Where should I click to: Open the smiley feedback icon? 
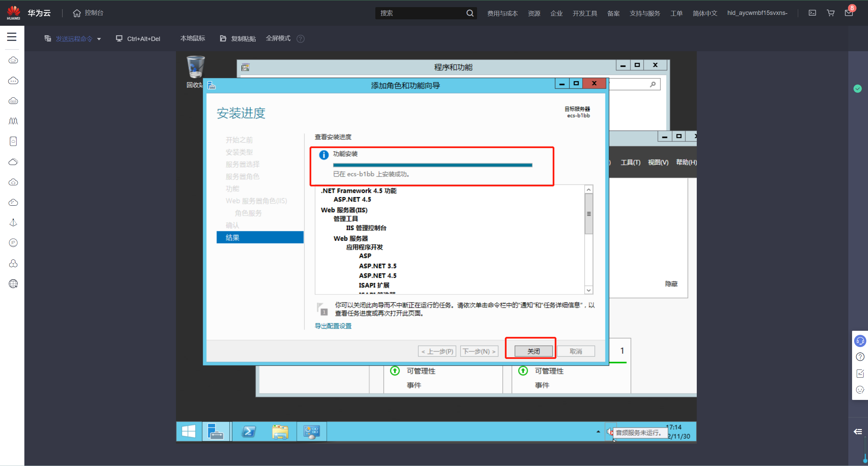[x=860, y=389]
